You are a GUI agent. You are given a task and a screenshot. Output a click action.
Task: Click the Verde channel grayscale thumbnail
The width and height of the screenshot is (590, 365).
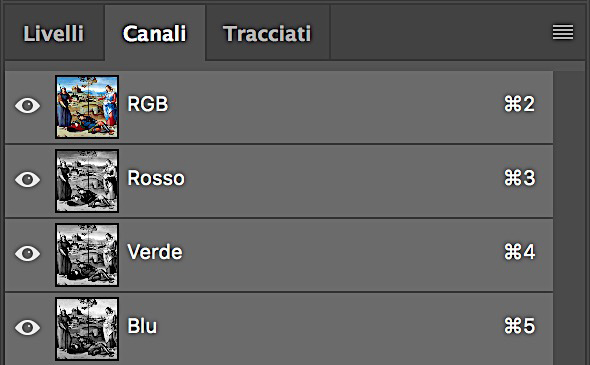(x=87, y=255)
